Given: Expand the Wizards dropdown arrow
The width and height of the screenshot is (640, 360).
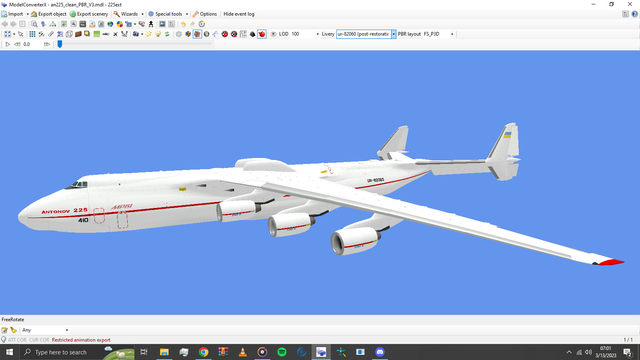Looking at the screenshot, I should click(x=142, y=14).
